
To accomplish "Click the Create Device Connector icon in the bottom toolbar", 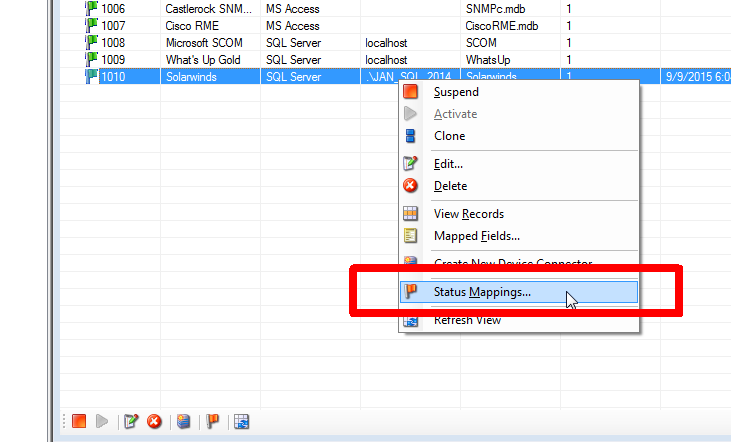I will point(184,422).
